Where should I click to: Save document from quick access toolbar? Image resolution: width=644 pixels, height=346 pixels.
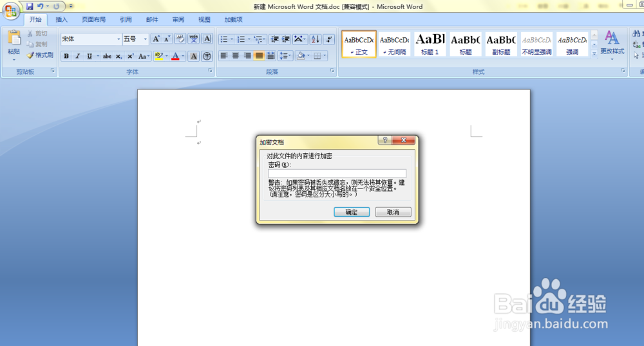[x=30, y=6]
